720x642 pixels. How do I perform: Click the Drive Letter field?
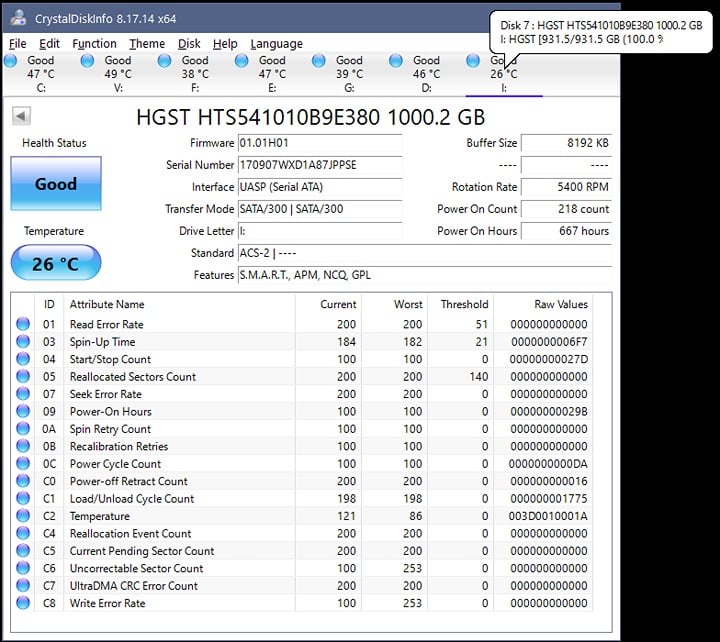point(320,231)
